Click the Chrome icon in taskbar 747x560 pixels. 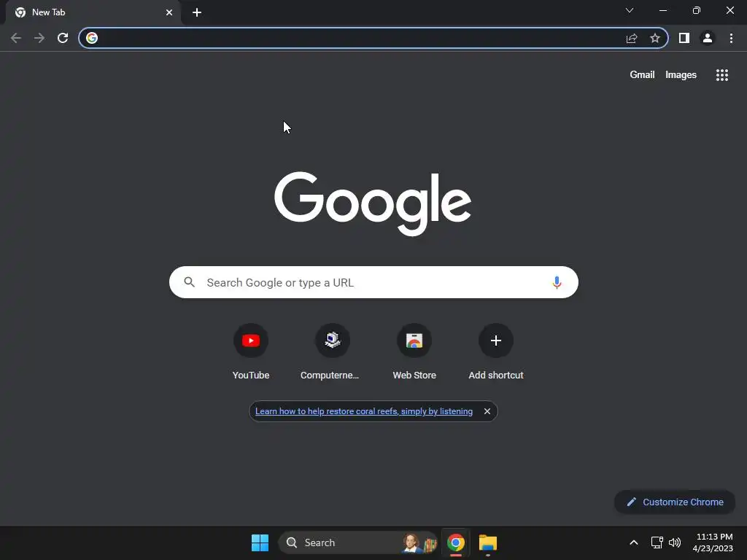click(456, 542)
